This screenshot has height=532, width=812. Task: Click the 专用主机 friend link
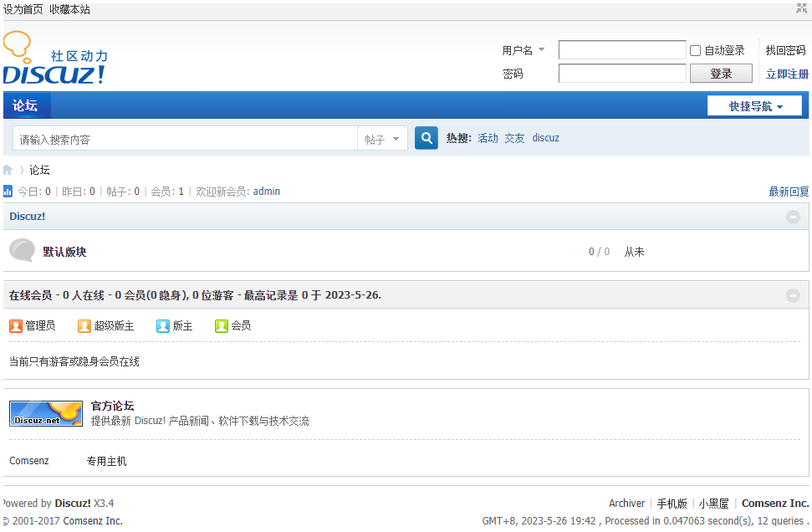(106, 461)
